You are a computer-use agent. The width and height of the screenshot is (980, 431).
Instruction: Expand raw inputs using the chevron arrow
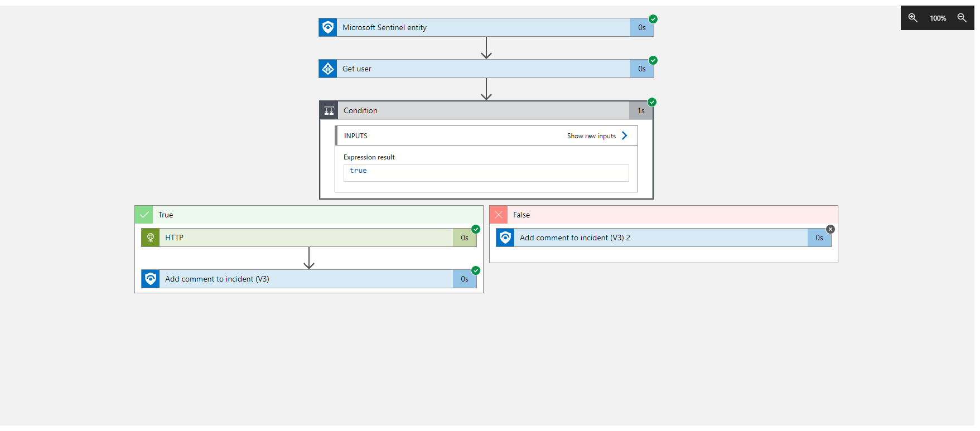625,135
